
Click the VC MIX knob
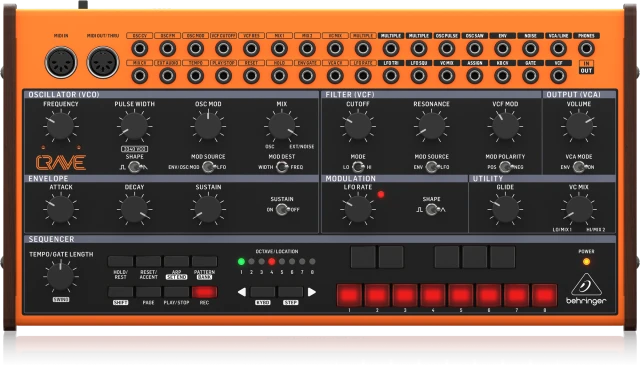[579, 209]
